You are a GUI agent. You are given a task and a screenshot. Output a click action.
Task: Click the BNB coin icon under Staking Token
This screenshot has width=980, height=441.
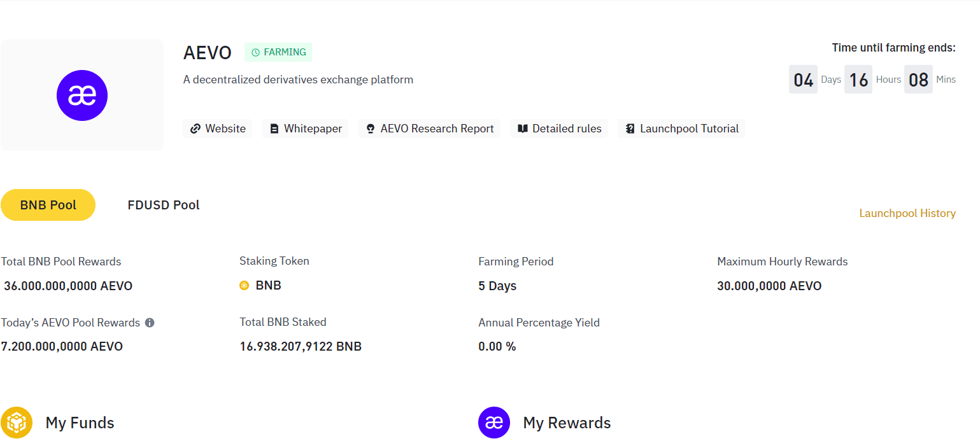click(x=245, y=285)
